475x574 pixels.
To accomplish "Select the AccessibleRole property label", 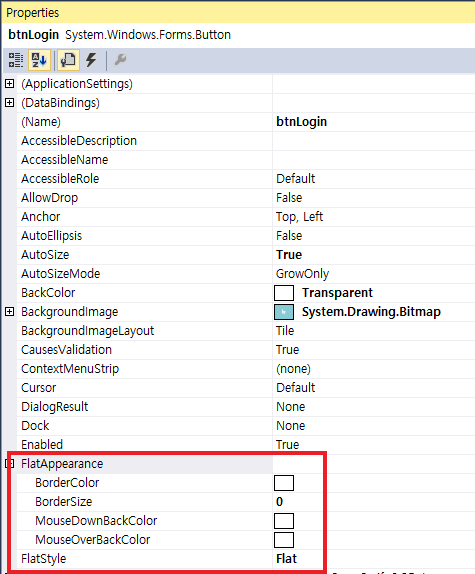I will pos(60,179).
